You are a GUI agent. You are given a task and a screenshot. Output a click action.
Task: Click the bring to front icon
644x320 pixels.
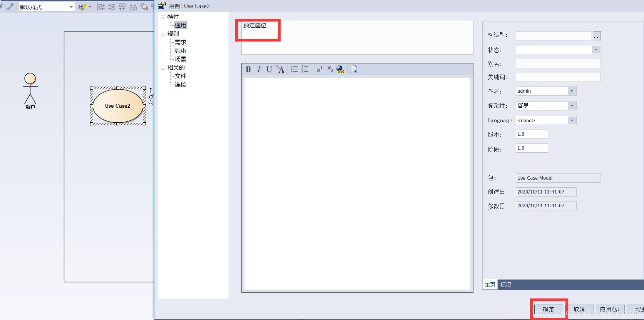pos(144,7)
